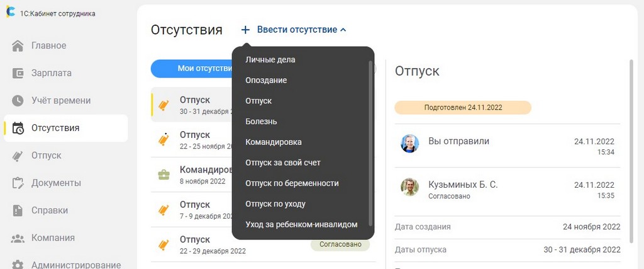644x269 pixels.
Task: Click the Дата создания value 24 ноября 2022
Action: click(x=591, y=227)
